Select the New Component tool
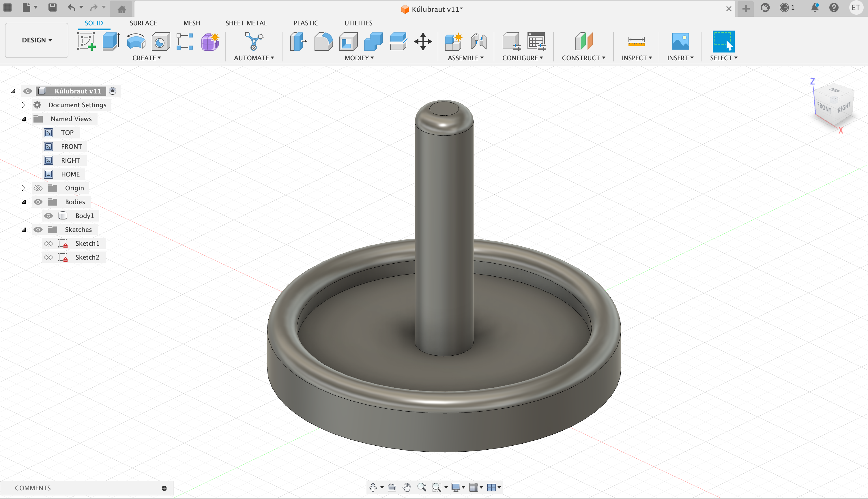Screen dimensions: 868x499 (x=453, y=42)
